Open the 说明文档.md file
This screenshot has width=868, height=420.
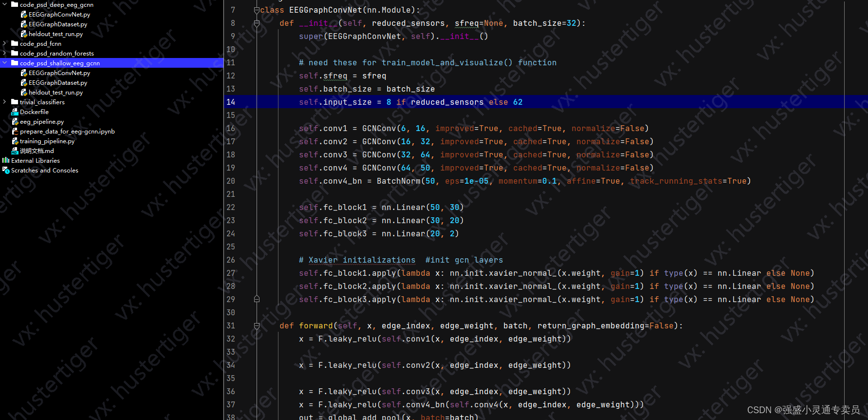tap(37, 151)
